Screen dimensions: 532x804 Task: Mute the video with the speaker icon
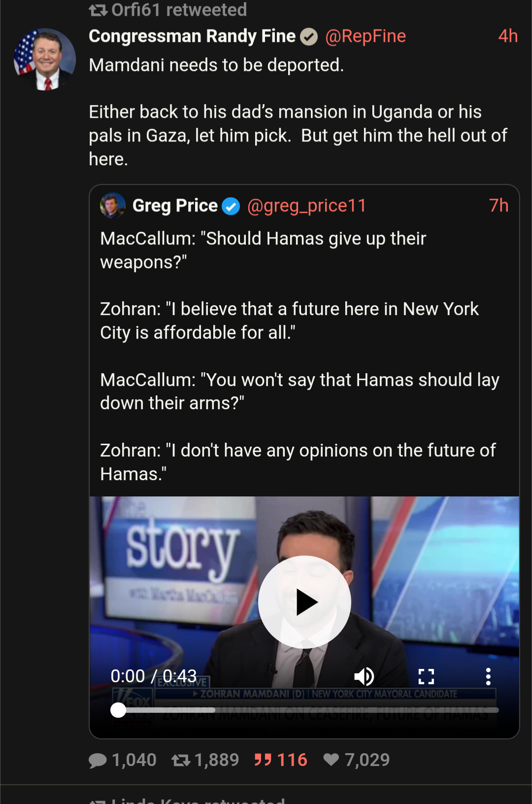tap(364, 677)
